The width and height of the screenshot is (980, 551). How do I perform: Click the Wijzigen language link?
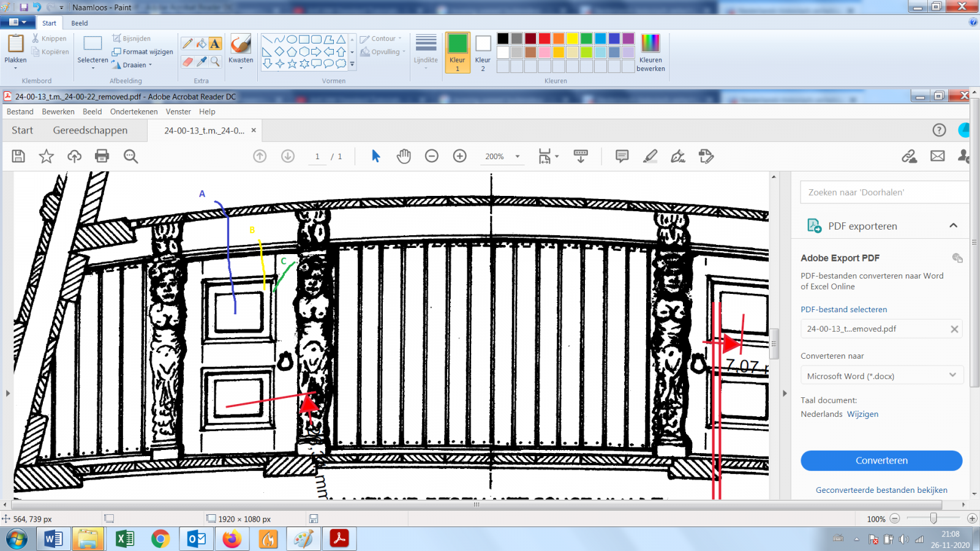pos(862,414)
